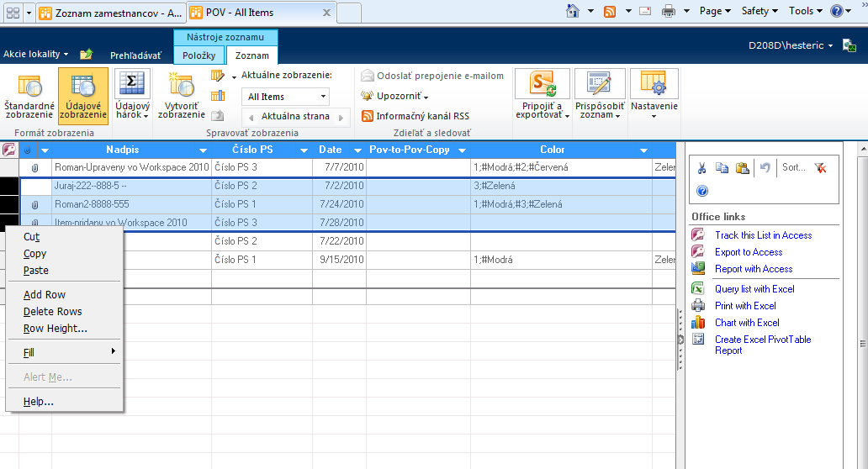Image resolution: width=868 pixels, height=469 pixels.
Task: Open the Page browser menu
Action: pyautogui.click(x=715, y=11)
